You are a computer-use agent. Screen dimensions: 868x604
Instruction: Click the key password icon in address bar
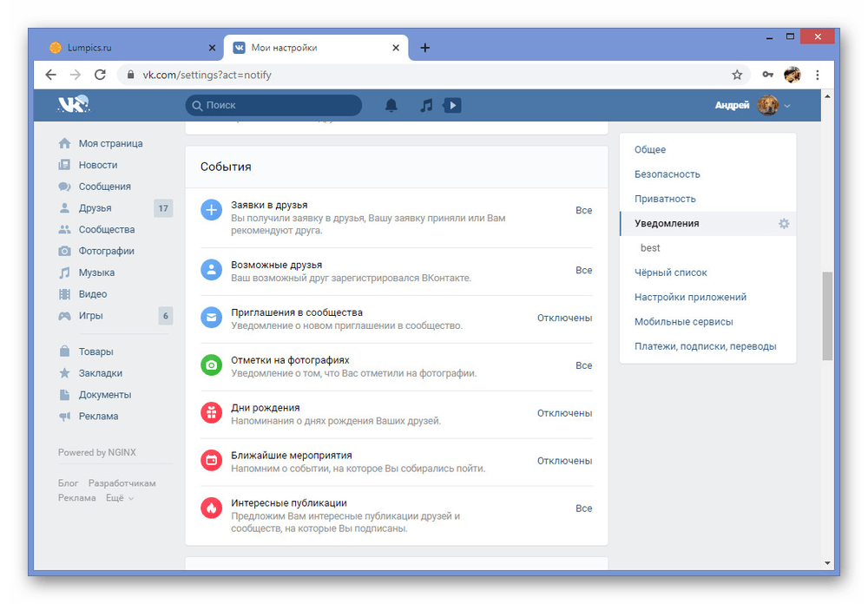[767, 75]
